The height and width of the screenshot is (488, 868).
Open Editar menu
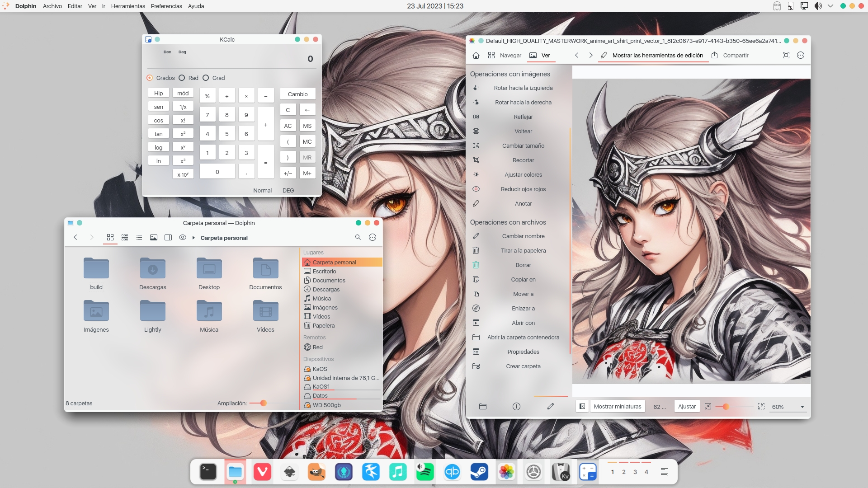tap(75, 6)
